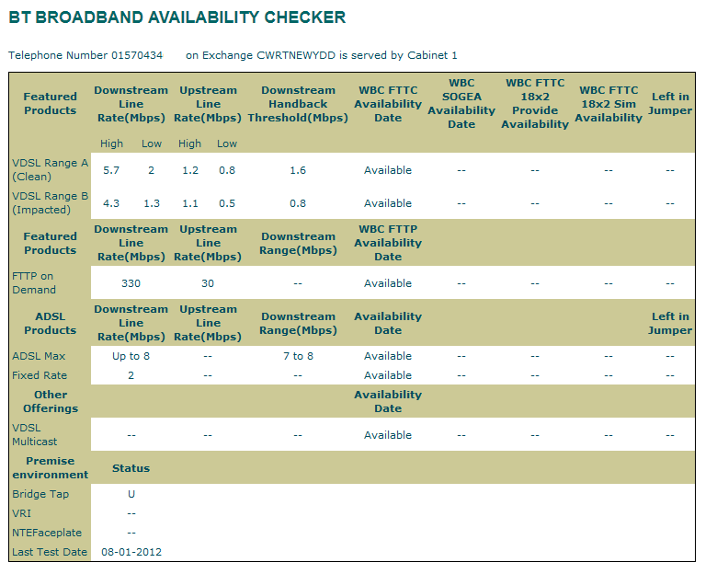Click the WBC FTTC 18x2 Provide Availability header

pyautogui.click(x=535, y=104)
